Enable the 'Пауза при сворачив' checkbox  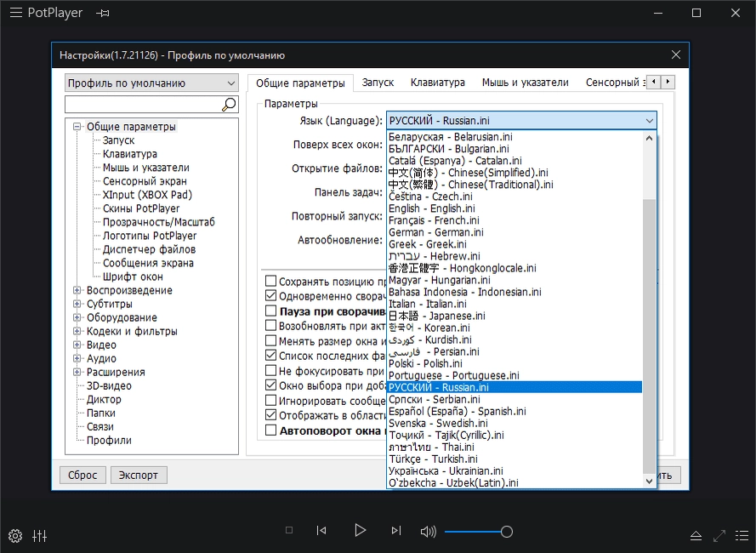coord(271,311)
